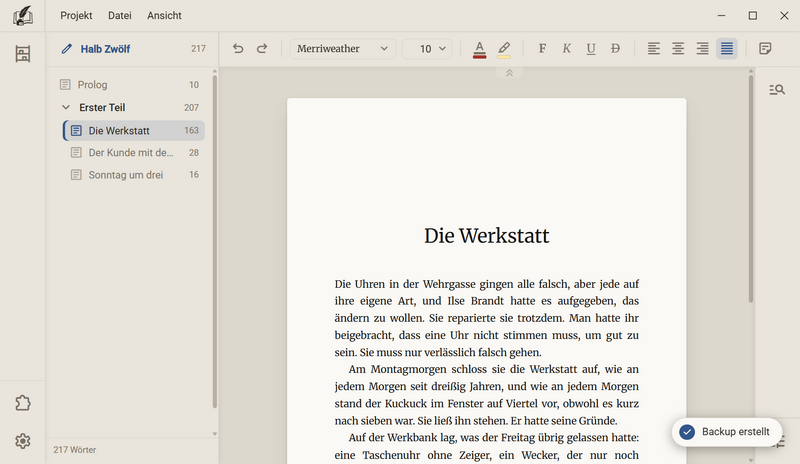
Task: Open the font size 10 dropdown
Action: pyautogui.click(x=427, y=48)
